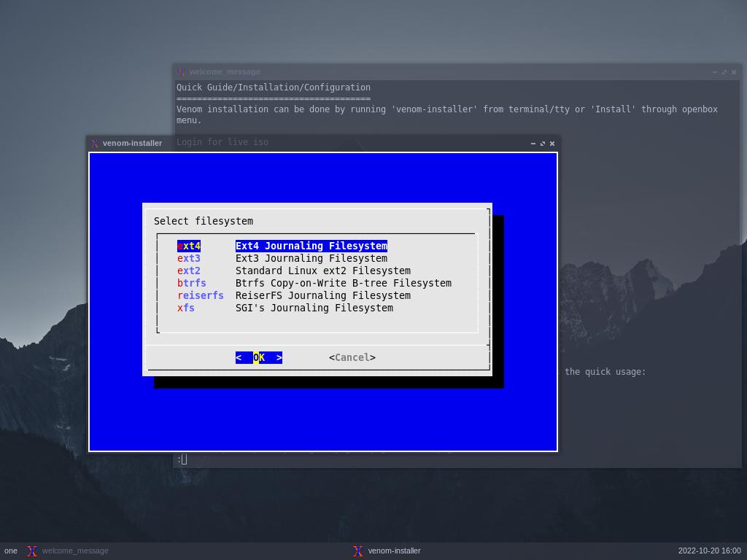Click the welcome_message window title text
Screen dimensions: 747x560
tap(225, 72)
